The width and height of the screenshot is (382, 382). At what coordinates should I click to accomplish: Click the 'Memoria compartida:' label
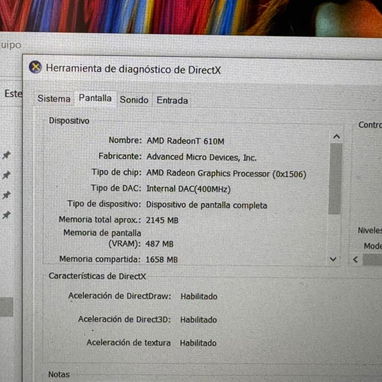pos(100,259)
